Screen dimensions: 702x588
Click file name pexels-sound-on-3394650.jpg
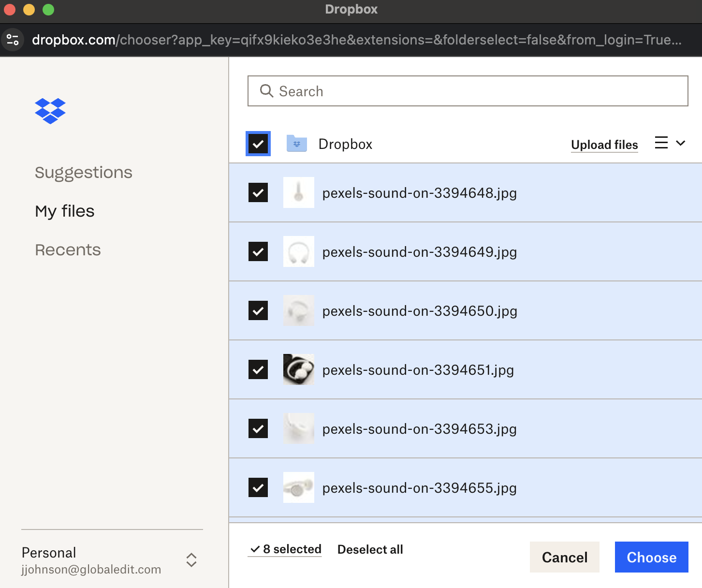[x=420, y=311]
